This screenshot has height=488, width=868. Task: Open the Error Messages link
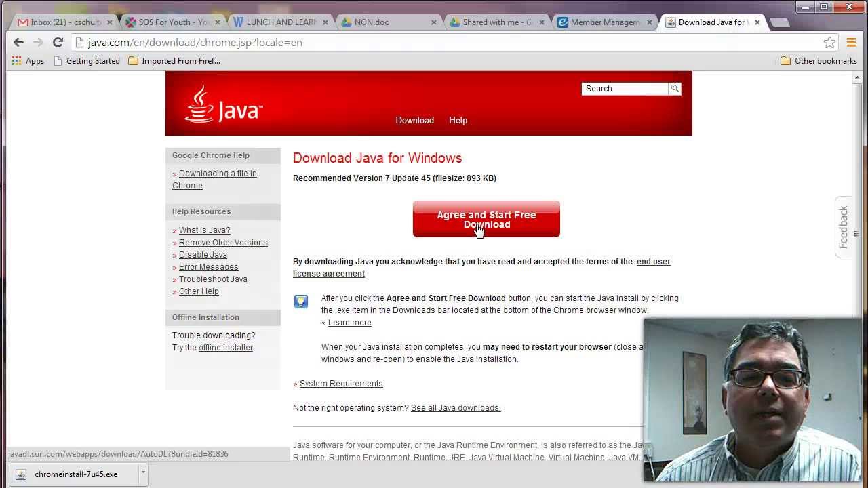pyautogui.click(x=208, y=267)
